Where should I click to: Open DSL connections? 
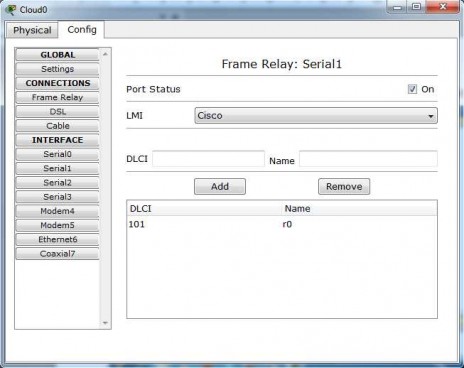[57, 112]
